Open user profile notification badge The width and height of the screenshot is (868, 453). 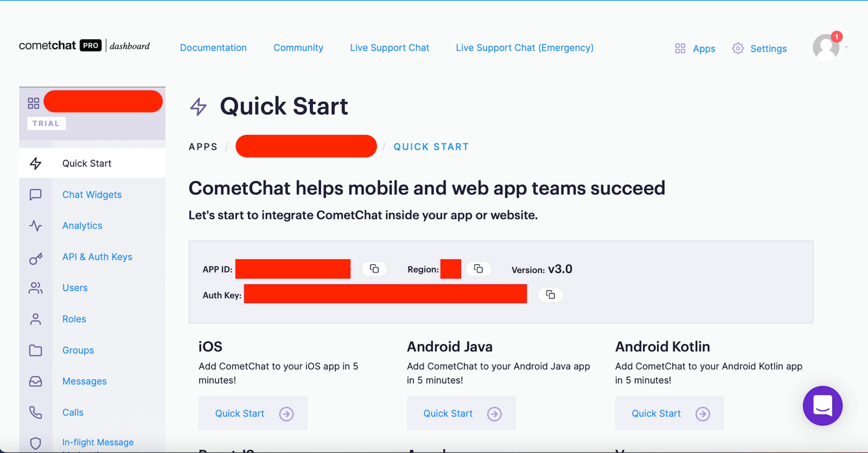(836, 37)
